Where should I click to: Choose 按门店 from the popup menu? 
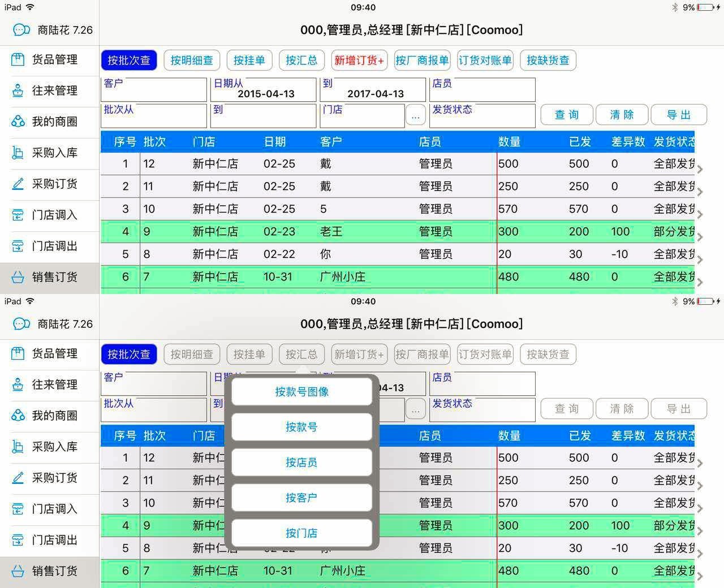pos(302,533)
